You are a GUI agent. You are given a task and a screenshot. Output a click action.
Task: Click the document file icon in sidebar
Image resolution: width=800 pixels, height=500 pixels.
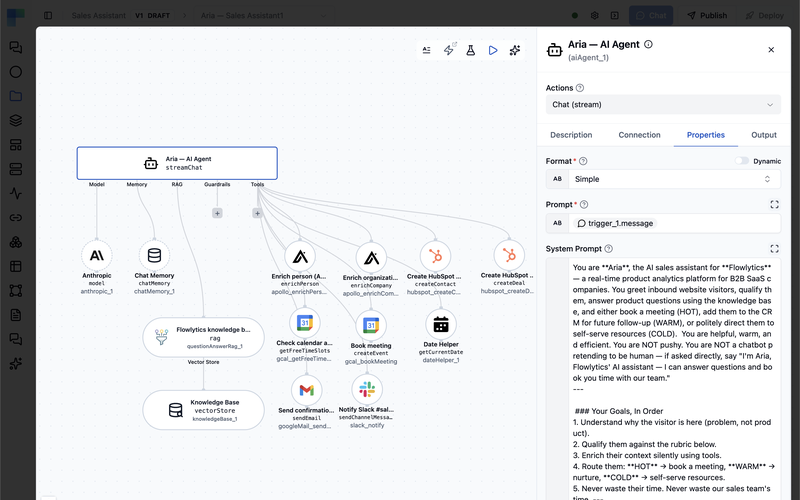pos(16,315)
